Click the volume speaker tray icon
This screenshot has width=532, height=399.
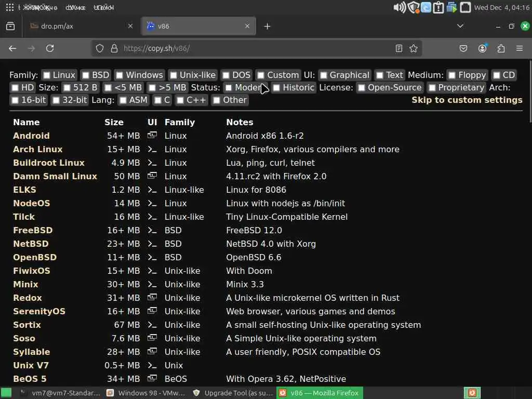point(400,7)
